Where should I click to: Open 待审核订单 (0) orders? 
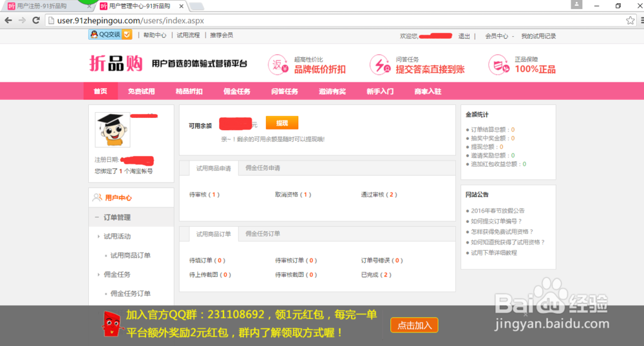[x=296, y=260]
